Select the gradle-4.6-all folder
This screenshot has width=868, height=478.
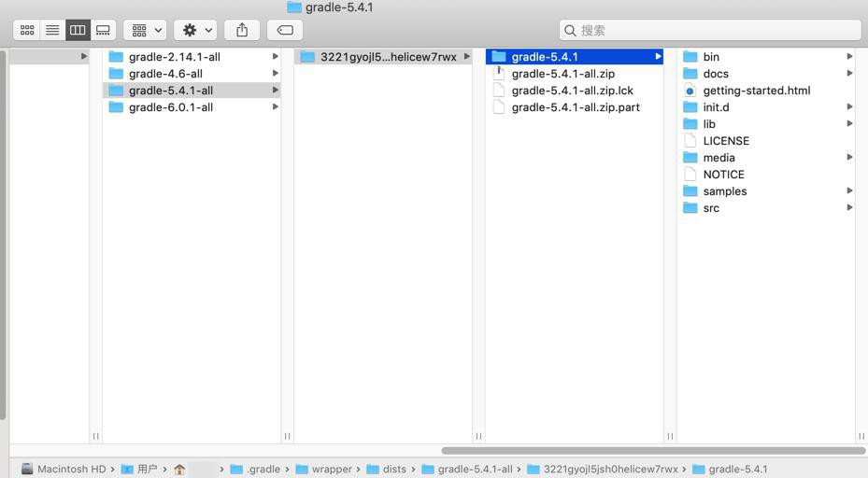click(192, 74)
